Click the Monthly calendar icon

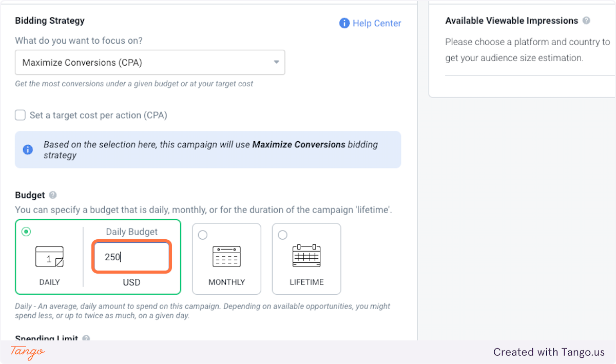click(x=226, y=256)
